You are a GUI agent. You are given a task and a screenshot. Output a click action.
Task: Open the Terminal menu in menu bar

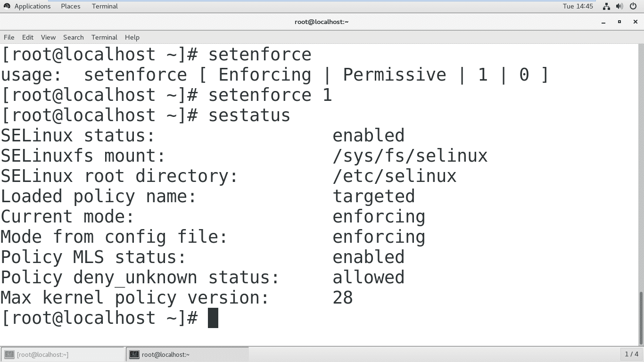click(x=104, y=37)
